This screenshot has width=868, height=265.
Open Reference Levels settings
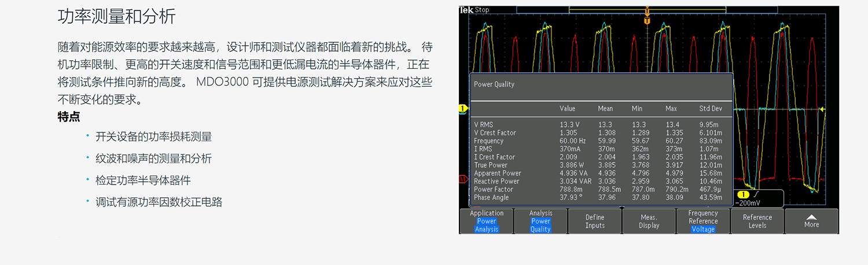[x=757, y=221]
